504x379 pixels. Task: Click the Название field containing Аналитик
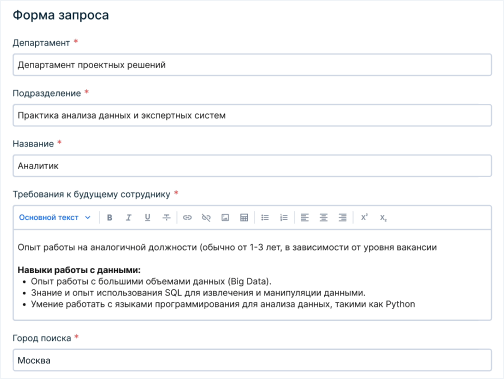tap(252, 166)
